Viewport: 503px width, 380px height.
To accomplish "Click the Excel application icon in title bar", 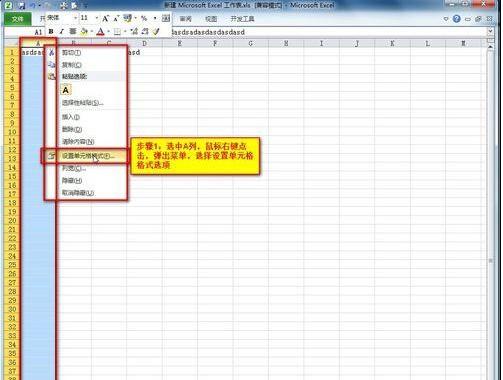I will pos(9,5).
